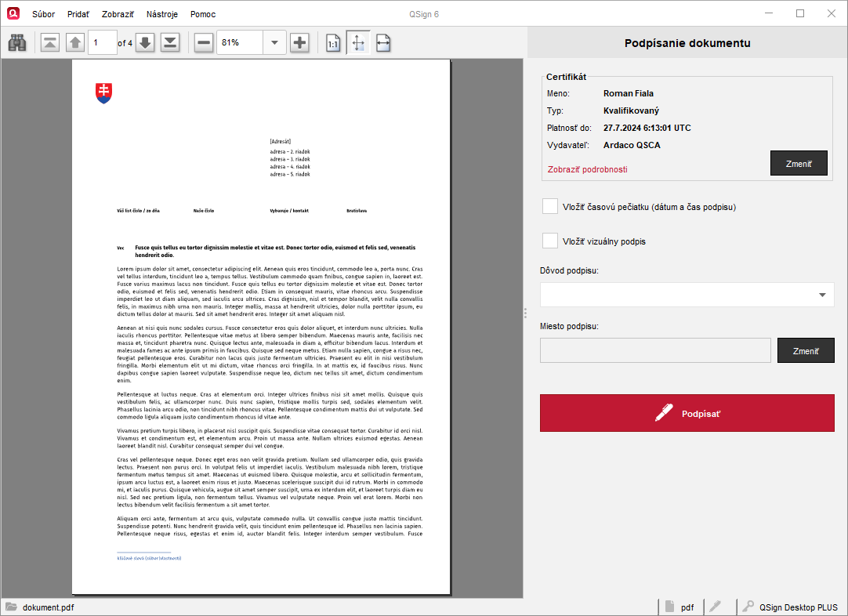Select the fit width icon
848x616 pixels.
(x=383, y=43)
